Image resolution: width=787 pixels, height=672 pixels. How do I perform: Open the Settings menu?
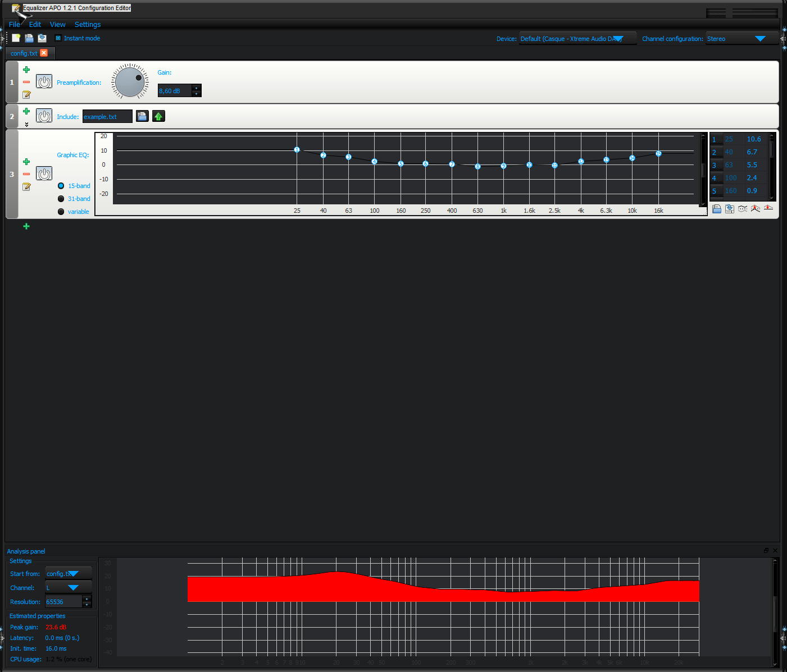tap(88, 25)
